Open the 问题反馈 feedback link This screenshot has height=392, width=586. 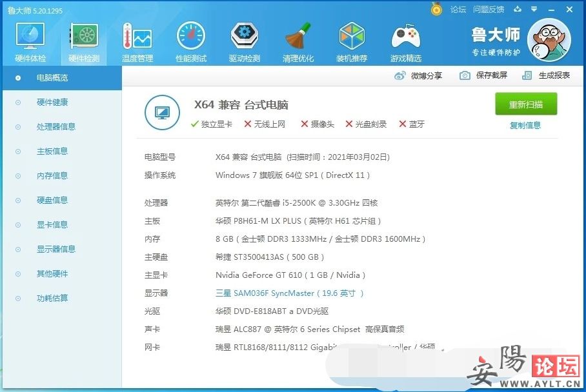[489, 9]
